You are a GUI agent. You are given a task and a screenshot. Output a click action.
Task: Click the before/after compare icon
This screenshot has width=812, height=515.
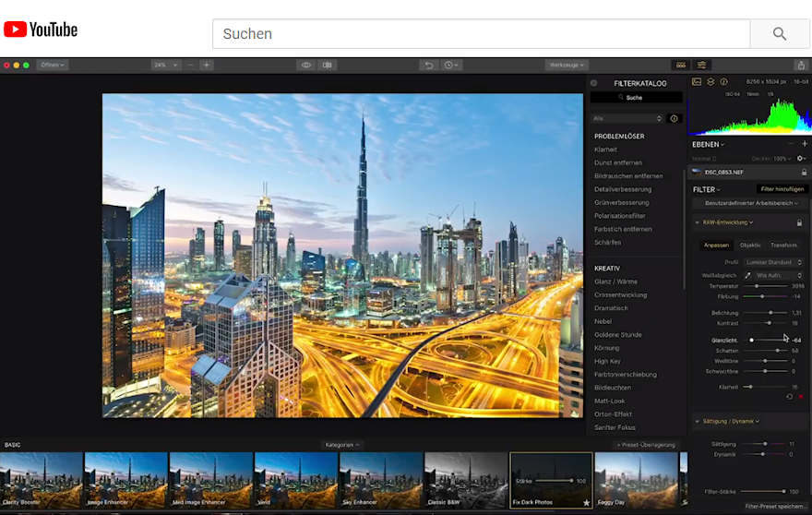tap(327, 66)
